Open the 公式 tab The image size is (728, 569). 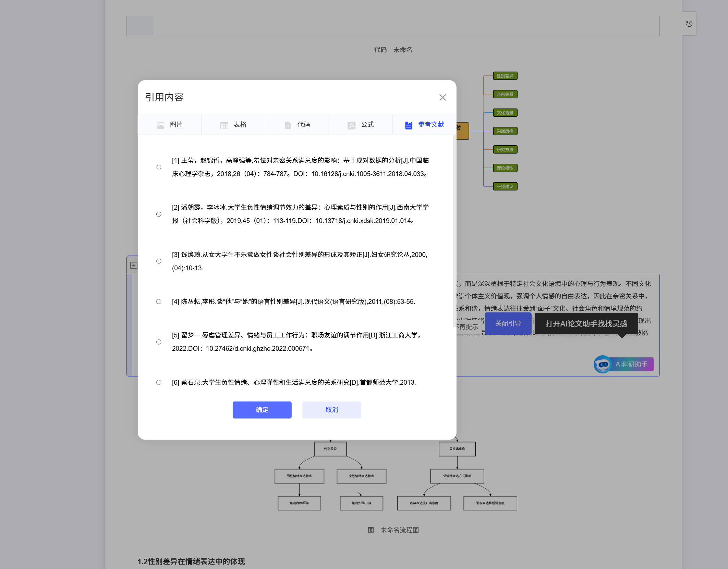click(x=361, y=125)
